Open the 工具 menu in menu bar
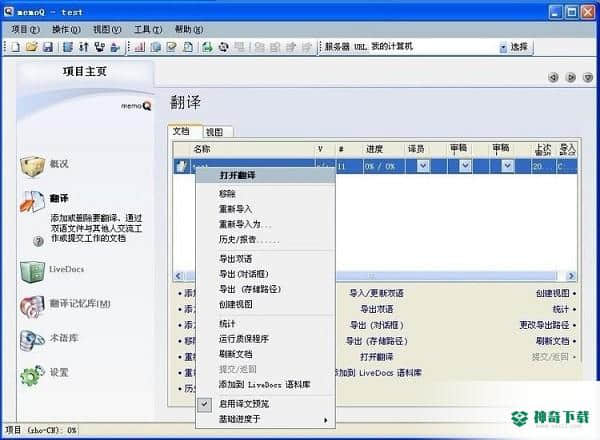This screenshot has width=600, height=440. point(148,29)
